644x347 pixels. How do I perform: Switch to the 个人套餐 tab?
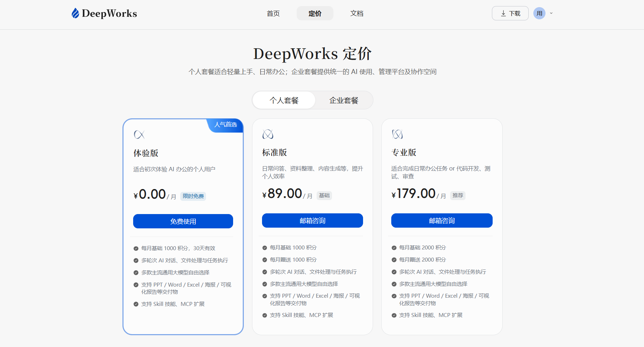[284, 100]
